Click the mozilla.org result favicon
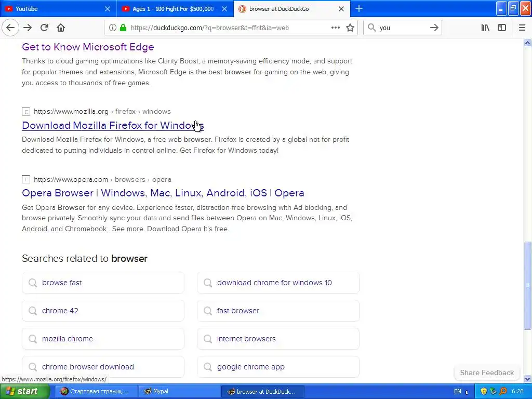This screenshot has height=399, width=532. [26, 112]
